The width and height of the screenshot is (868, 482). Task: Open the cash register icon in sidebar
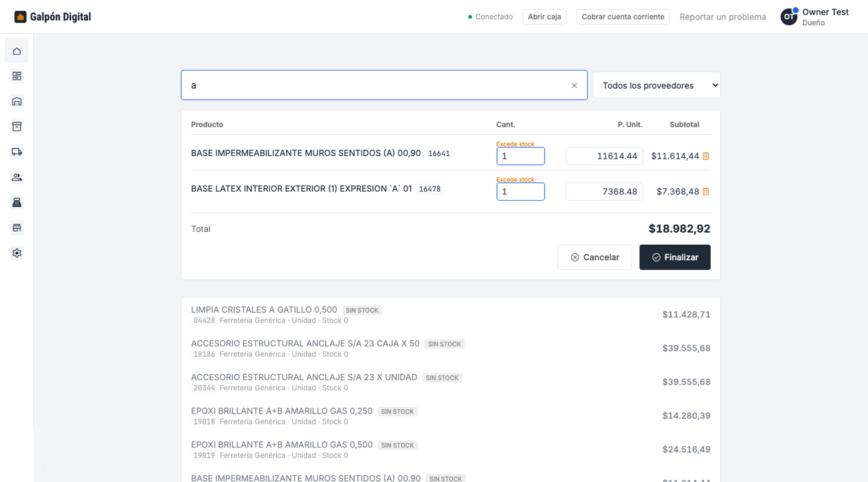17,203
